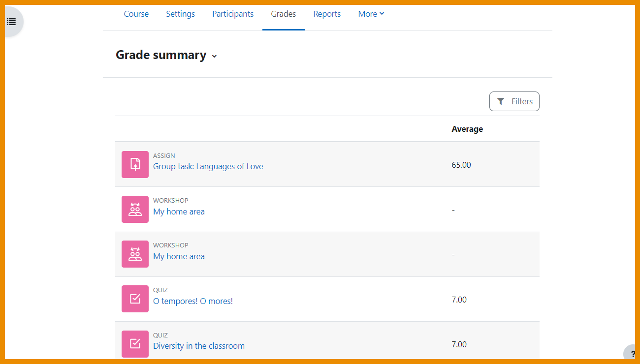The height and width of the screenshot is (364, 640).
Task: Open the Filters panel
Action: click(514, 101)
